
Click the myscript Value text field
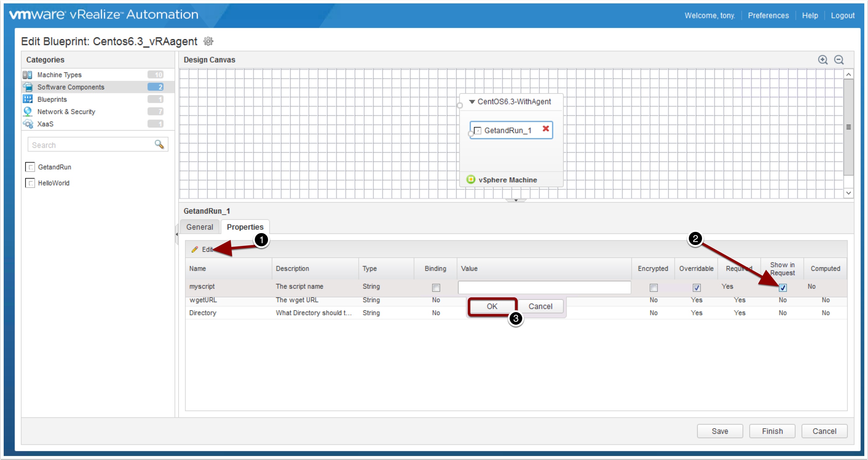pyautogui.click(x=544, y=287)
